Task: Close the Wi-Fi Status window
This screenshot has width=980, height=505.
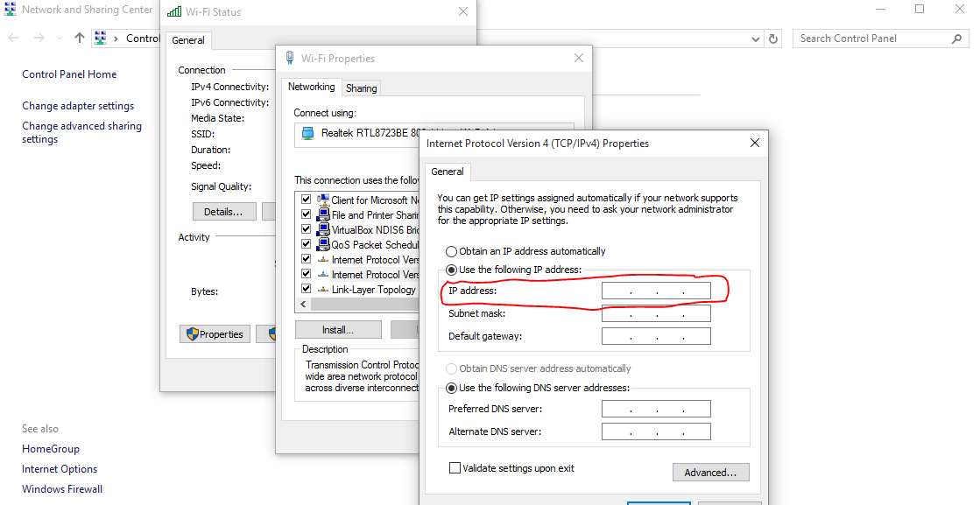Action: tap(463, 11)
